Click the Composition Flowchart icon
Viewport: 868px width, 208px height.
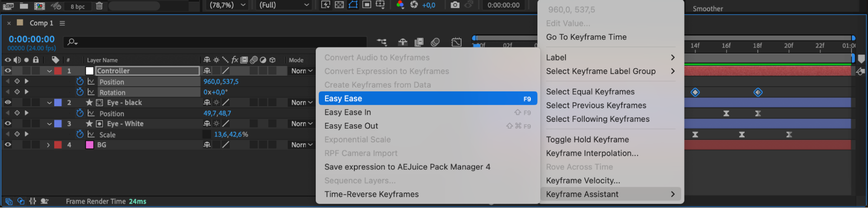pos(382,42)
